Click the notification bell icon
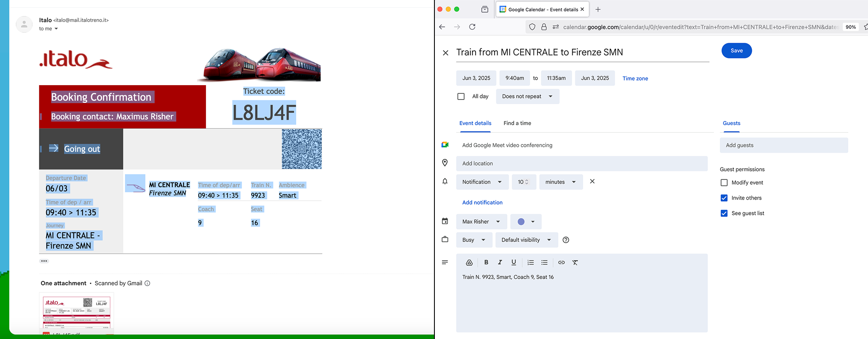 pyautogui.click(x=445, y=181)
